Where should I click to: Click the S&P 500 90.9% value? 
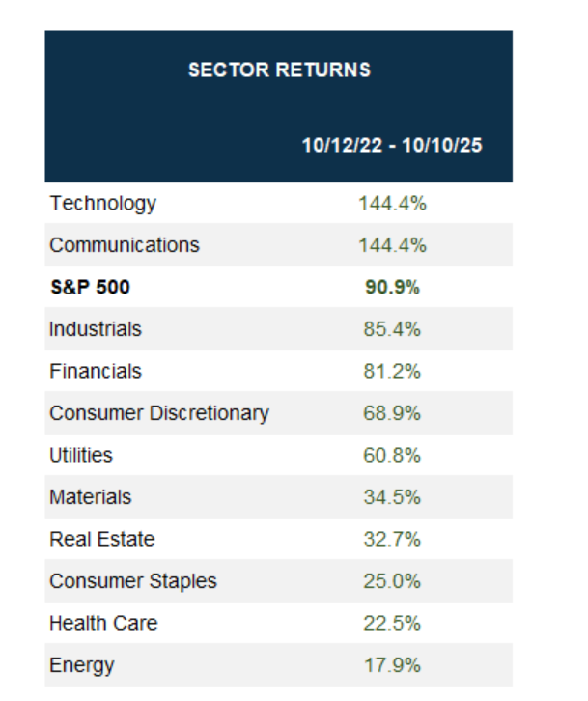pyautogui.click(x=392, y=287)
